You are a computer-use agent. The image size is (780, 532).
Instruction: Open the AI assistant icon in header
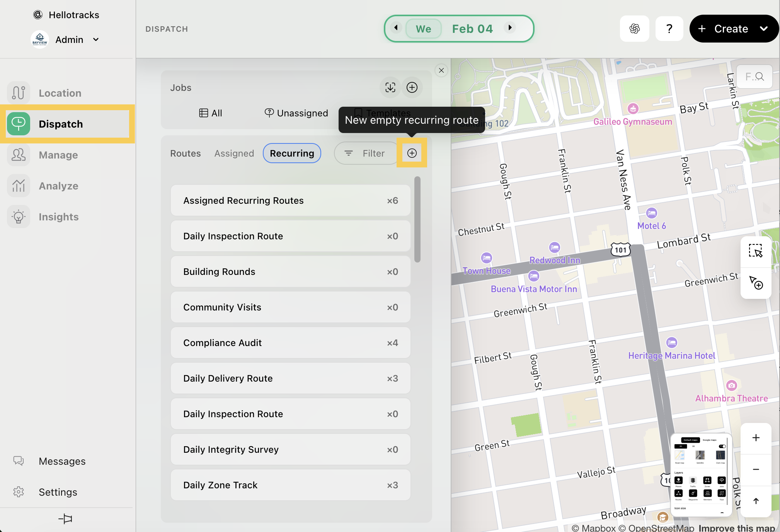[634, 29]
